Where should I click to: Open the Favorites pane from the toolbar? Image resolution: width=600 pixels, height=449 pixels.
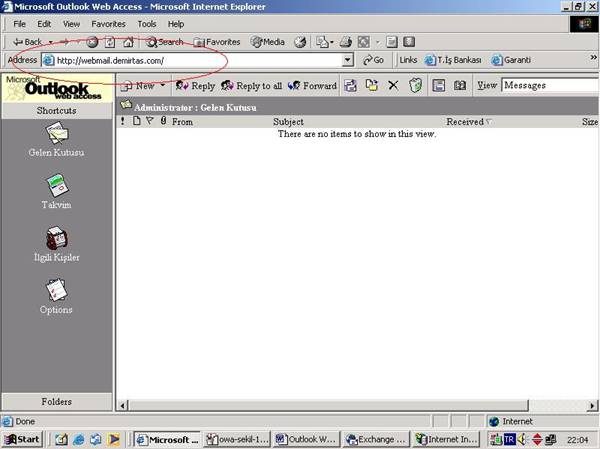pyautogui.click(x=217, y=42)
